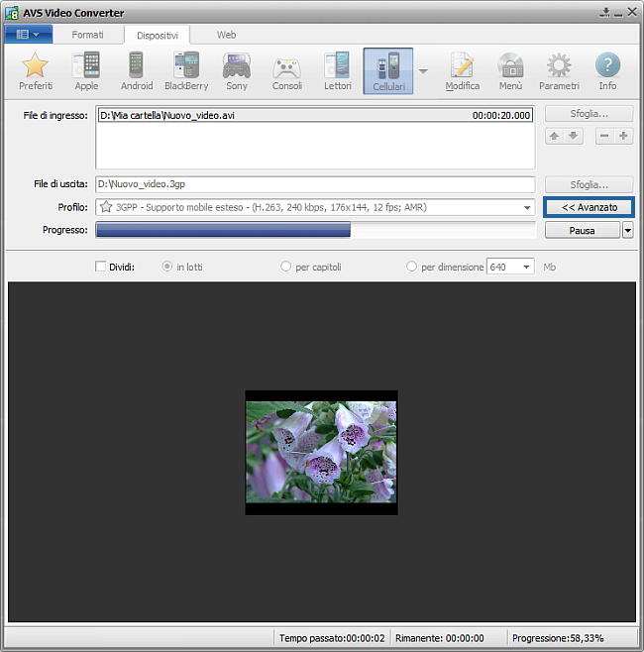Viewport: 644px width, 652px height.
Task: Select the 'per dimensione' radio option
Action: [x=412, y=267]
